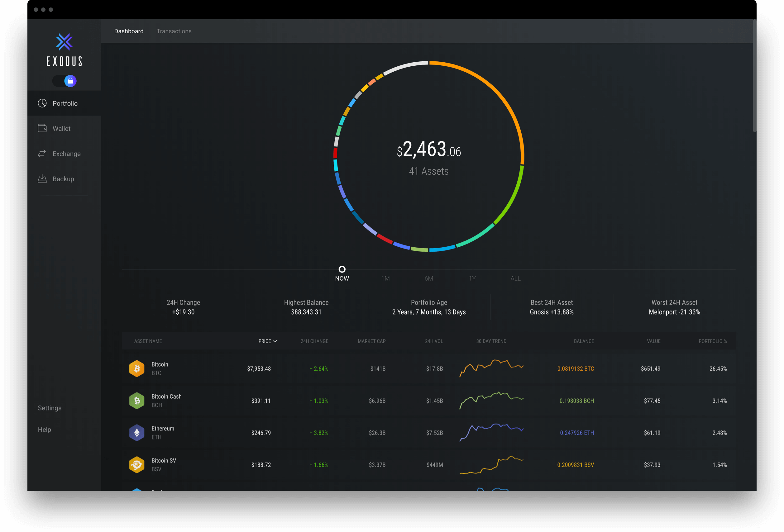Click the Backup sidebar icon
This screenshot has width=784, height=532.
pos(42,178)
